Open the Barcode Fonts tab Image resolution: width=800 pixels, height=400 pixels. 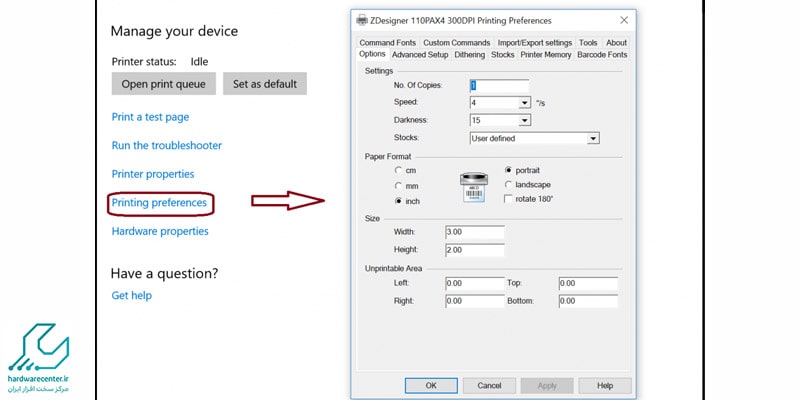click(x=602, y=55)
